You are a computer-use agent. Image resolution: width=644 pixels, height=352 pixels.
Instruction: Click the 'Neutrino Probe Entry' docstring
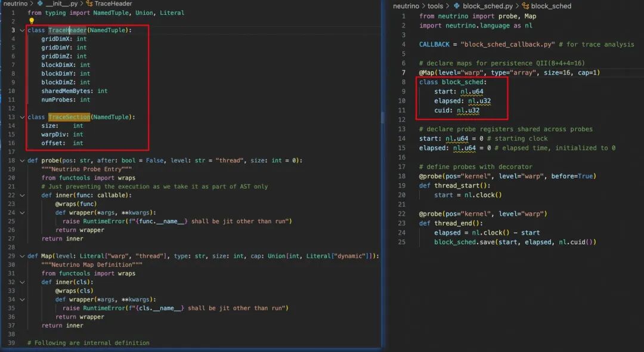click(x=86, y=169)
